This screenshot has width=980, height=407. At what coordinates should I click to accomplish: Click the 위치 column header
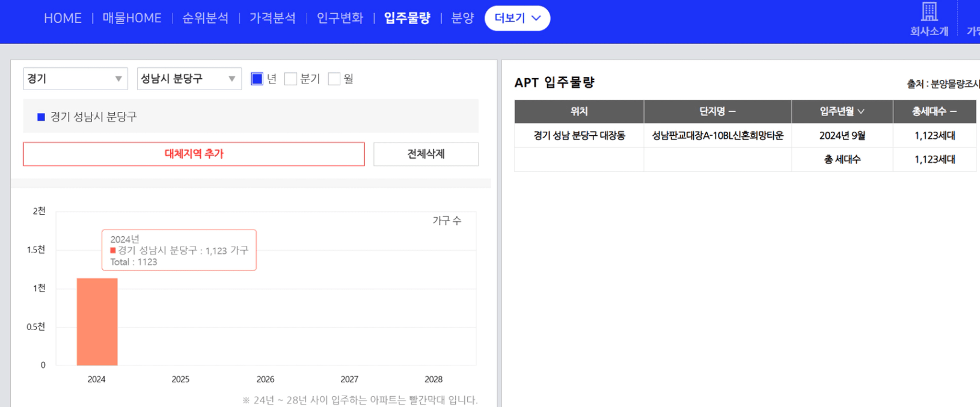579,111
